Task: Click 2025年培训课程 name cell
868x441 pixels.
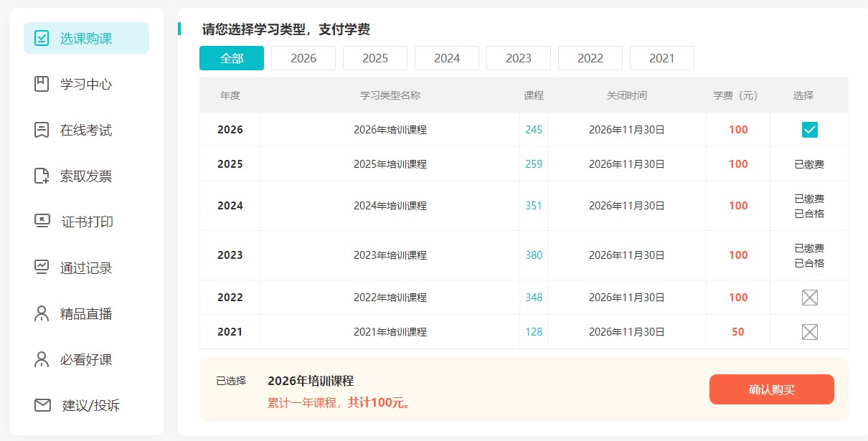Action: (x=390, y=164)
